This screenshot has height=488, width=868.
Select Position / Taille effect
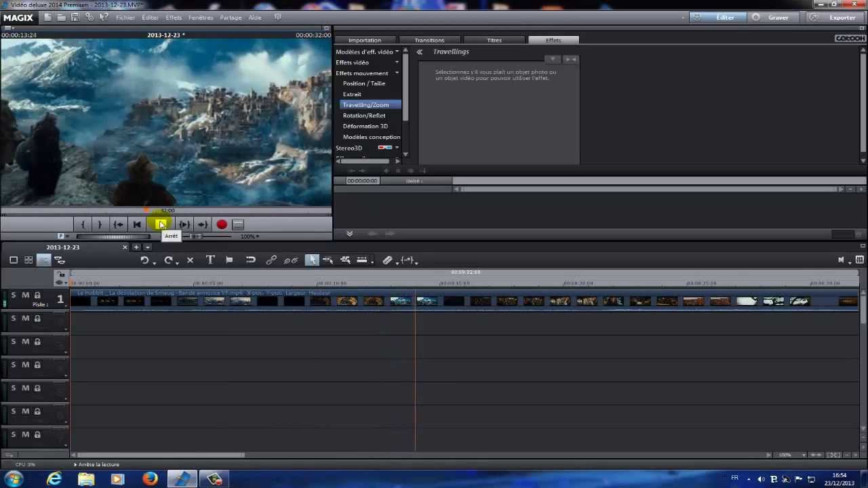point(364,83)
